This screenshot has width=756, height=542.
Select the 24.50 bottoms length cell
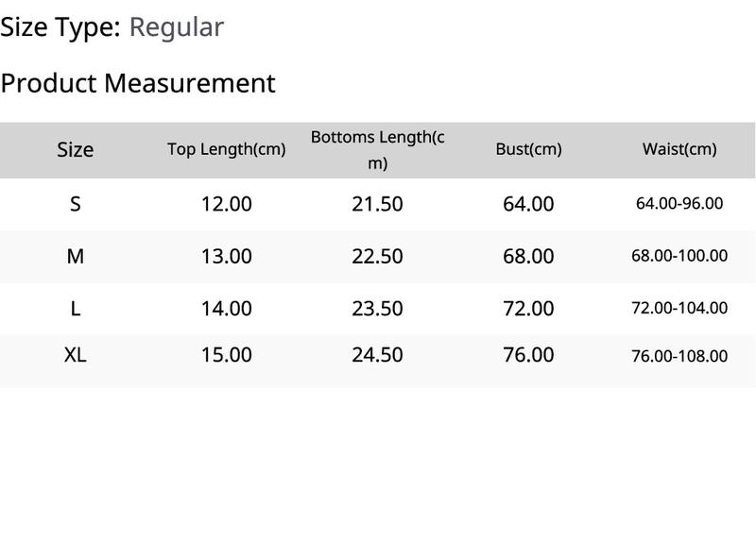coord(377,355)
